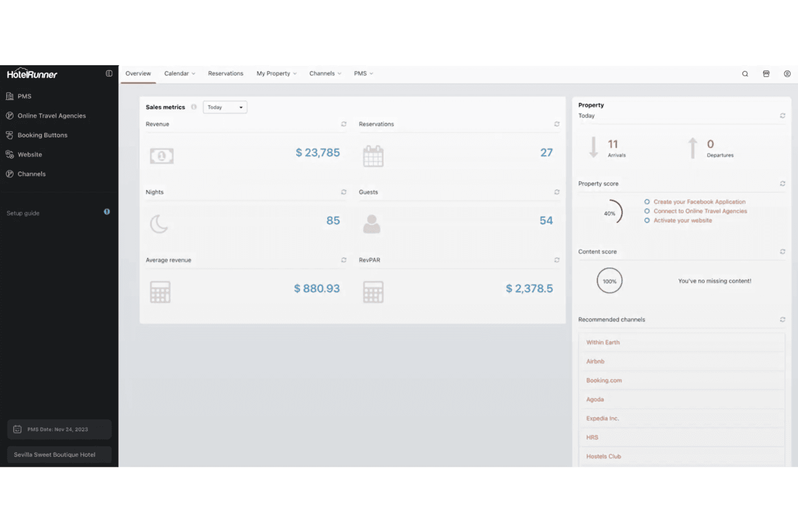This screenshot has height=532, width=798.
Task: Click the Setup guide notification badge
Action: point(107,212)
